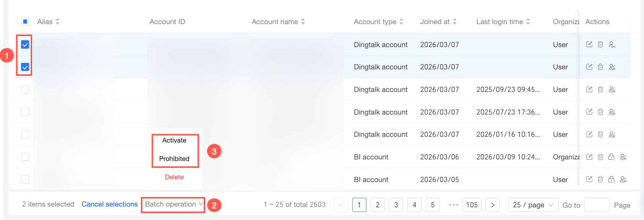Sort by the Account name column arrows
This screenshot has height=220, width=644.
coord(303,22)
